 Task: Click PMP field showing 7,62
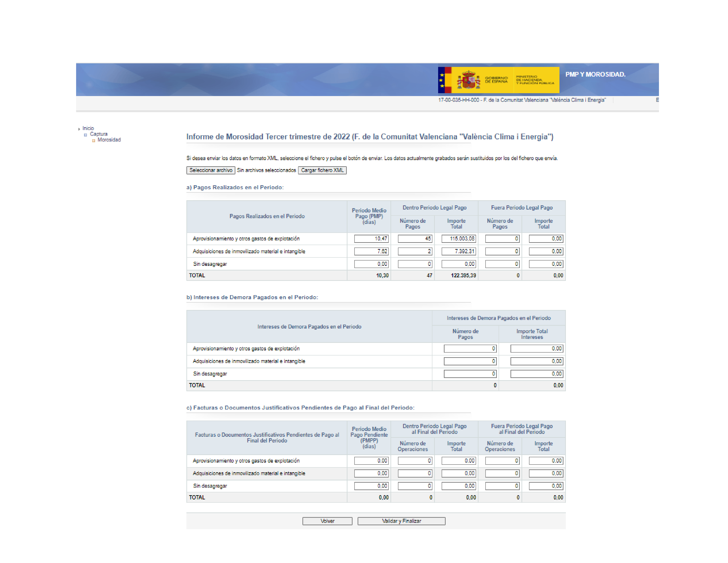(371, 251)
